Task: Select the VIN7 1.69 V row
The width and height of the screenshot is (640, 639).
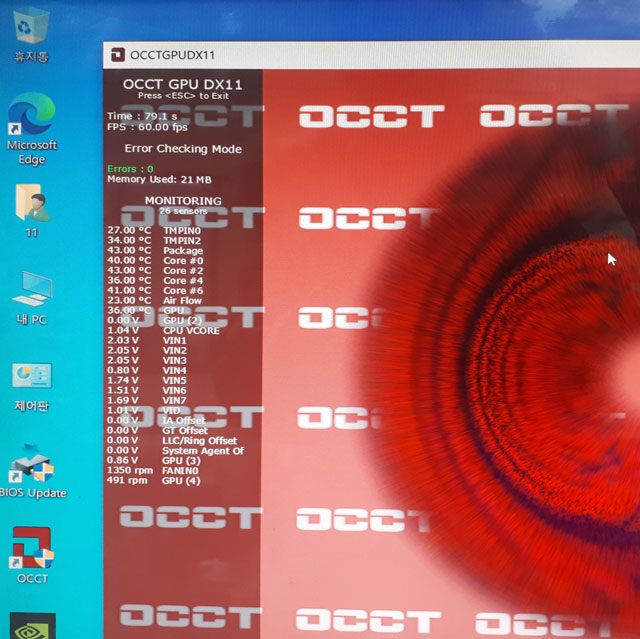Action: pos(147,401)
